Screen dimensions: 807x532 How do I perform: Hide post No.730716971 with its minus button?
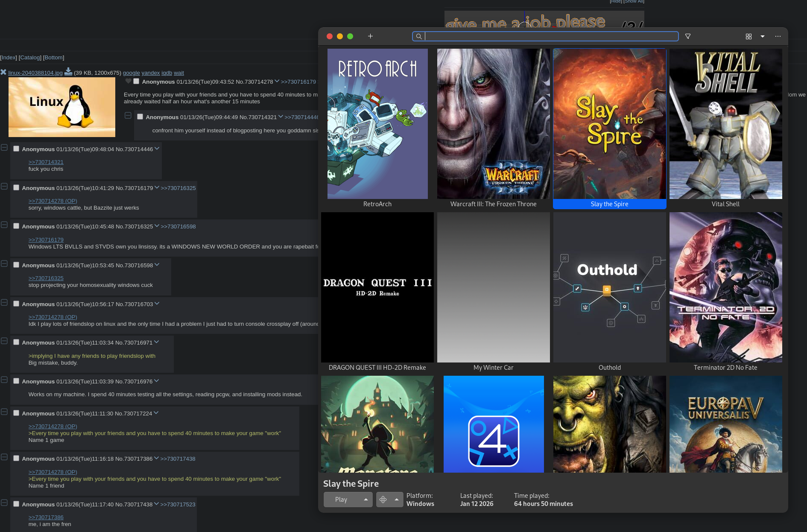point(4,341)
